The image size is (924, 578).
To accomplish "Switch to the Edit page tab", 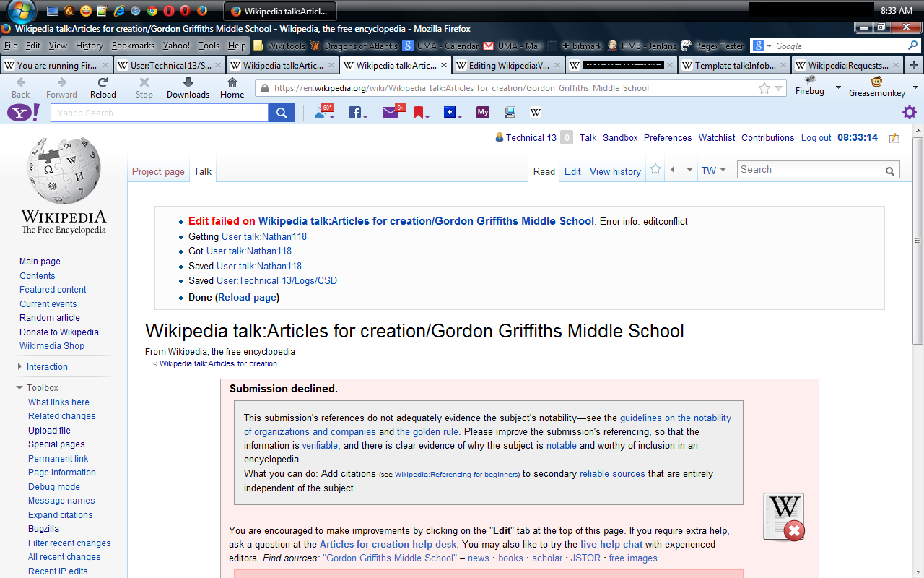I will (572, 171).
